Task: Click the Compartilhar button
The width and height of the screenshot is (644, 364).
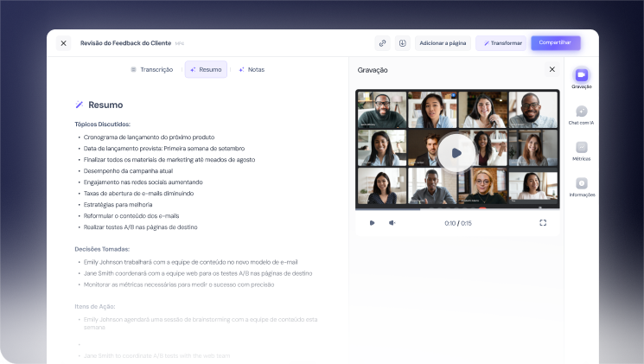Action: (x=555, y=42)
